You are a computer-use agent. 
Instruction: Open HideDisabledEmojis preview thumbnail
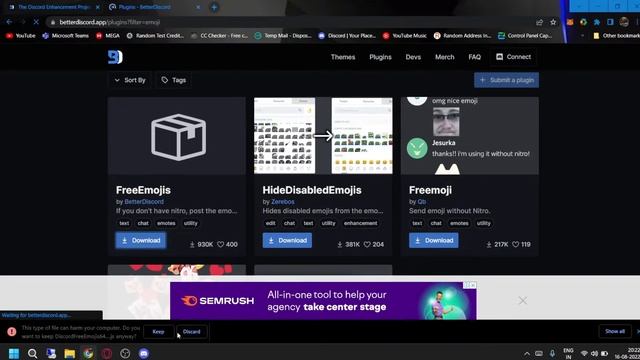tap(323, 136)
